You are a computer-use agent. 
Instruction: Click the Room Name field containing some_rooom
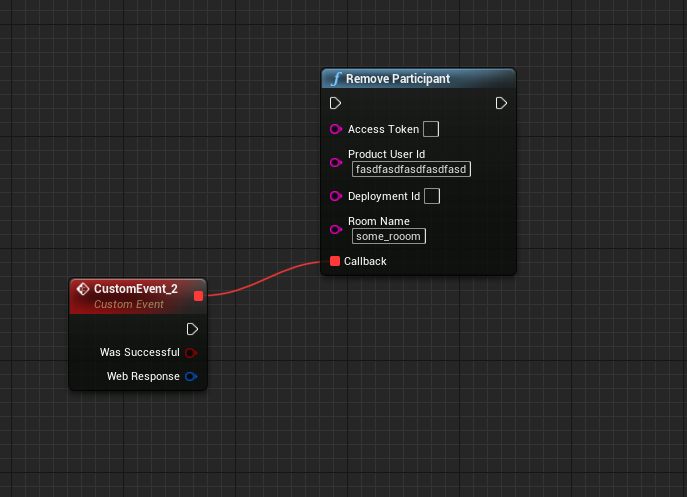(389, 236)
